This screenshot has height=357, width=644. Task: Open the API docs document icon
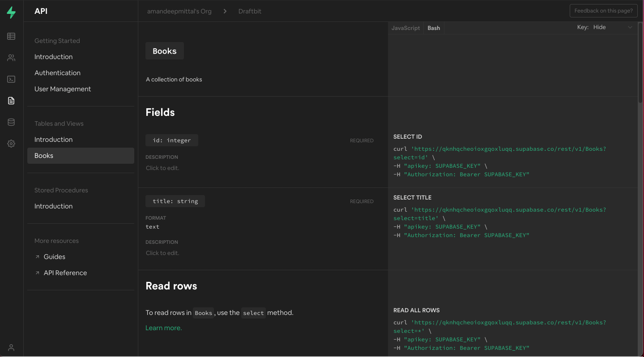(11, 101)
